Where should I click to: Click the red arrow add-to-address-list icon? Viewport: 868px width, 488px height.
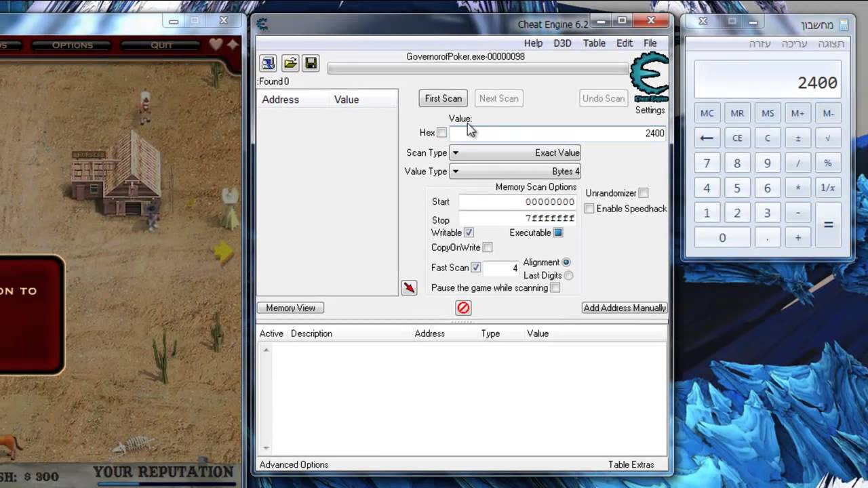tap(409, 288)
